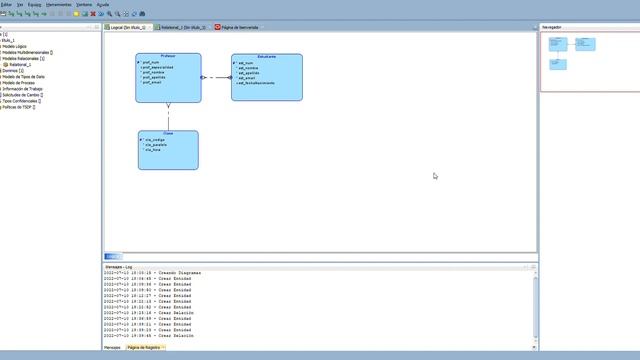Click the last 'Crear Relación' log entry
Screen dimensions: 640x360
tap(149, 336)
